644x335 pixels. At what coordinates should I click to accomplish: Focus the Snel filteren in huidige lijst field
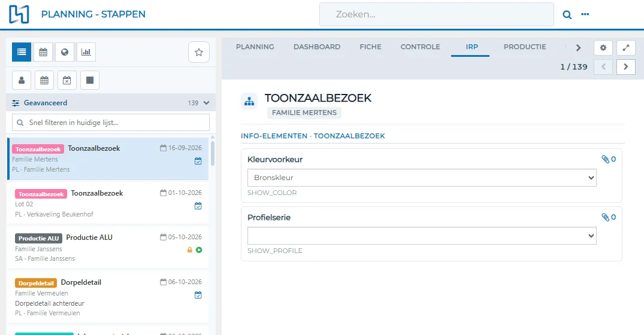(111, 123)
